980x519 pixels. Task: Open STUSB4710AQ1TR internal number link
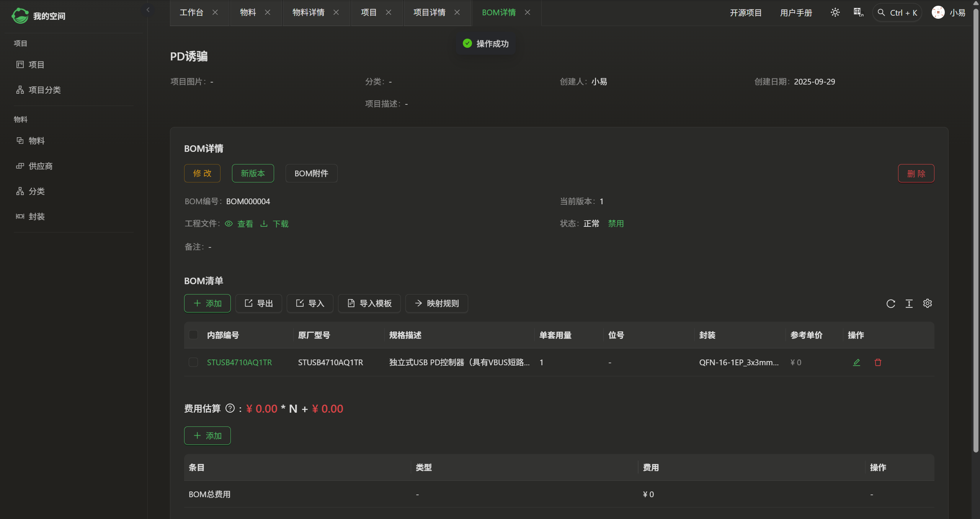tap(239, 363)
